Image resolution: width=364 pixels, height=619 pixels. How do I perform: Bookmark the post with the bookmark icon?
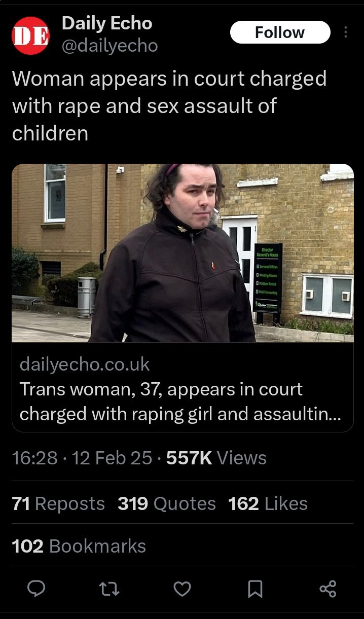pos(255,589)
